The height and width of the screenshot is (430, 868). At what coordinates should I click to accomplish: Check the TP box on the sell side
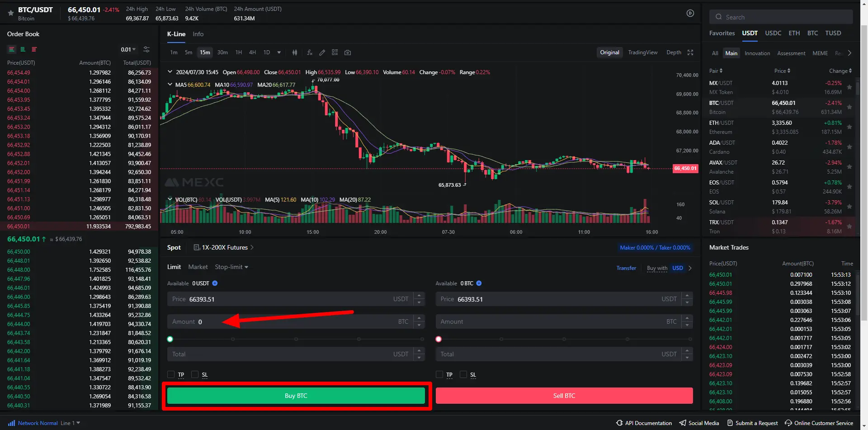click(x=439, y=374)
